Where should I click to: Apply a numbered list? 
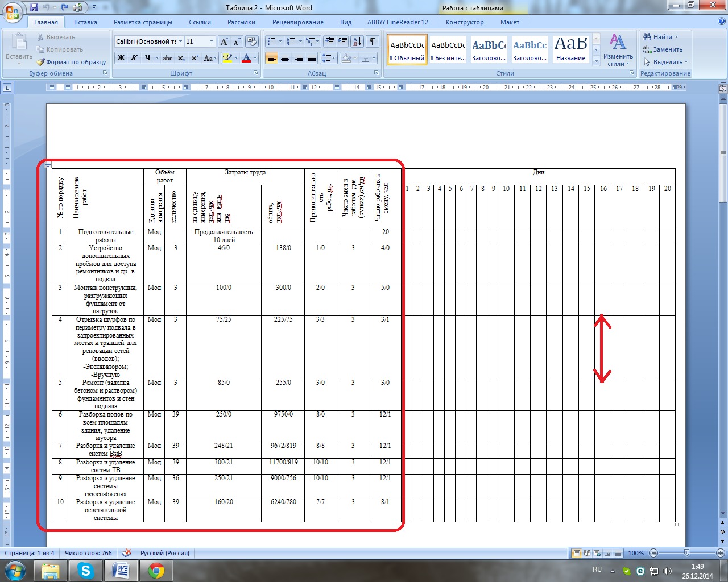click(x=291, y=41)
